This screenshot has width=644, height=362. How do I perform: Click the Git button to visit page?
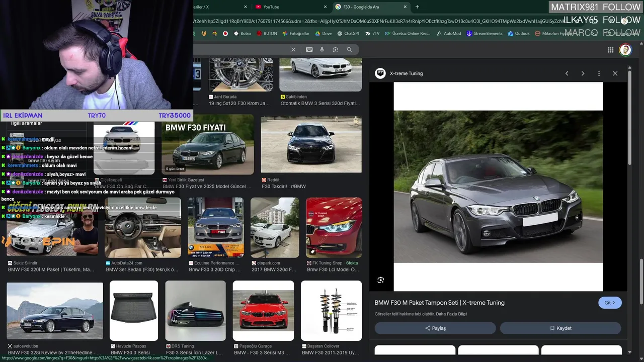point(610,303)
